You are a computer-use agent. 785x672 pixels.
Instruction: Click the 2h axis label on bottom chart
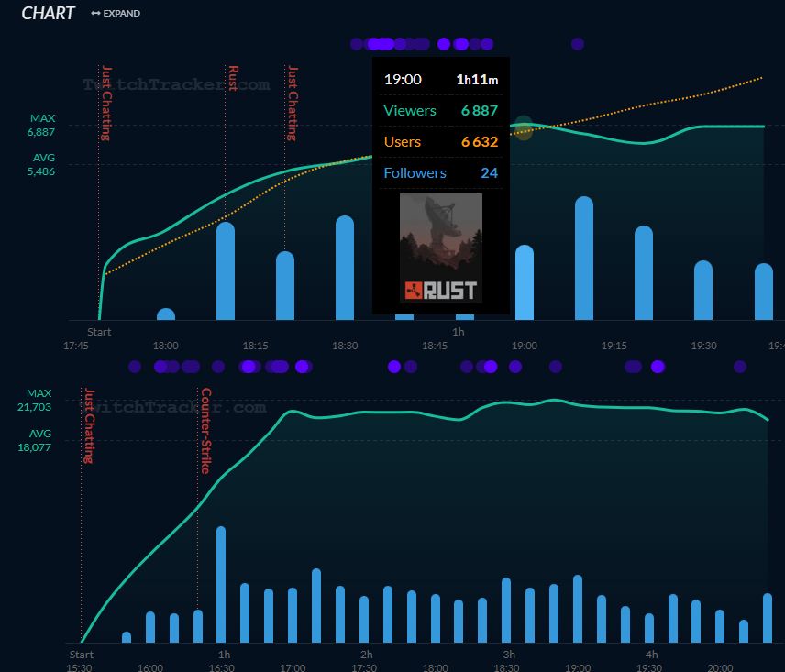(367, 655)
